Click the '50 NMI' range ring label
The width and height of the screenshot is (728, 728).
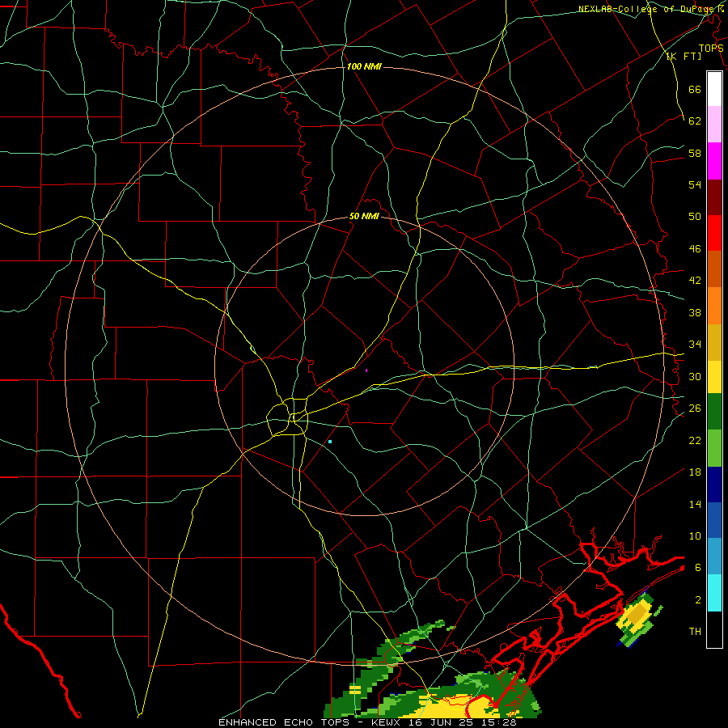coord(364,216)
